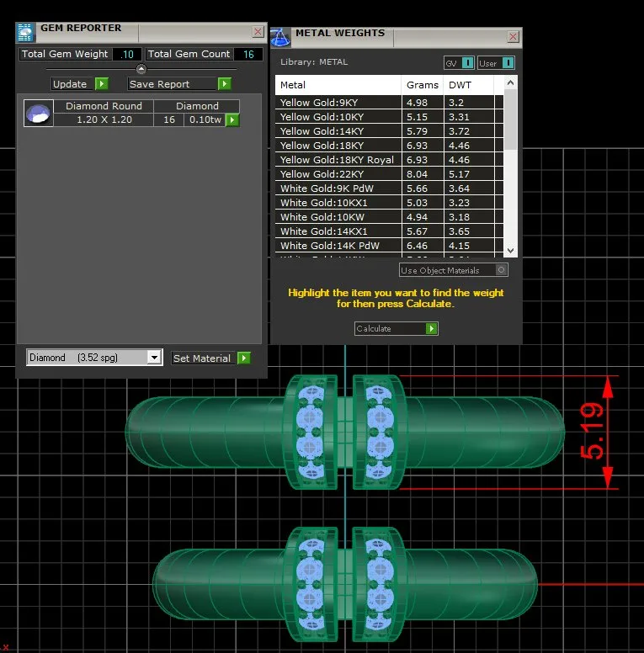Click the 1.20 X 1.20 size cell
This screenshot has width=644, height=653.
click(104, 119)
